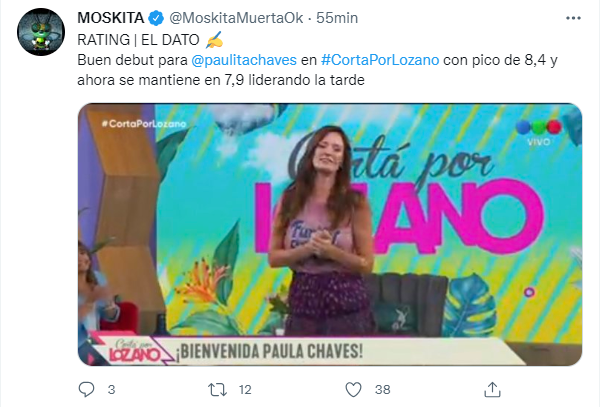Image resolution: width=603 pixels, height=407 pixels.
Task: Open the 55min timestamp link
Action: 337,18
